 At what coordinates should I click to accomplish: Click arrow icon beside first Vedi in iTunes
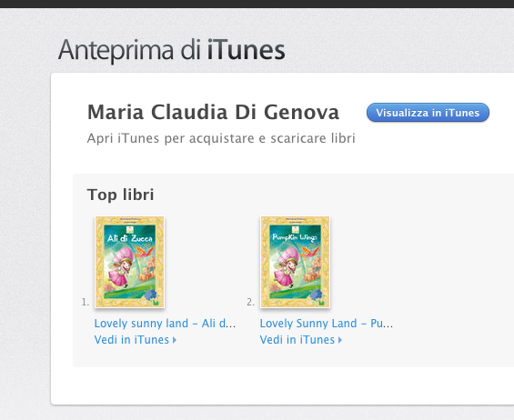click(175, 340)
